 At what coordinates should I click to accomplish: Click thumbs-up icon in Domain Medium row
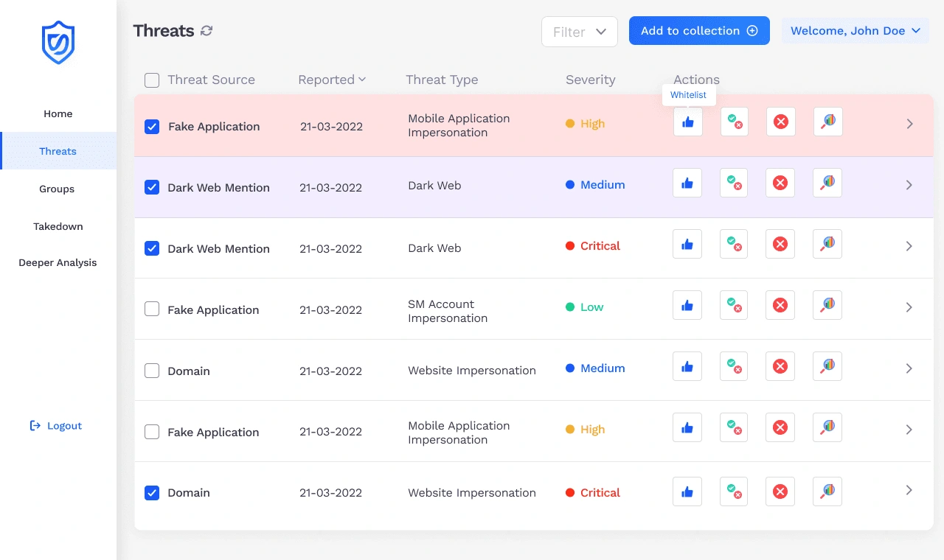(x=687, y=366)
